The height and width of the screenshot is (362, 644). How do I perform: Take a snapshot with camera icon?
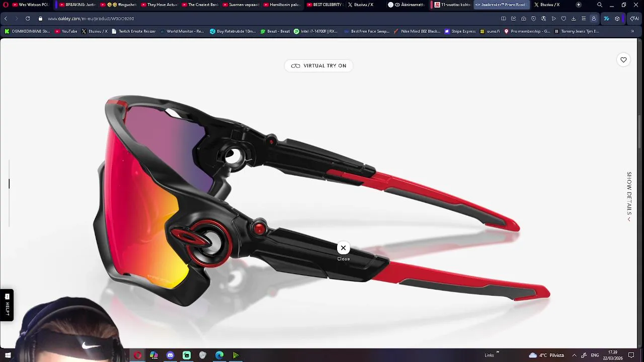[x=523, y=19]
